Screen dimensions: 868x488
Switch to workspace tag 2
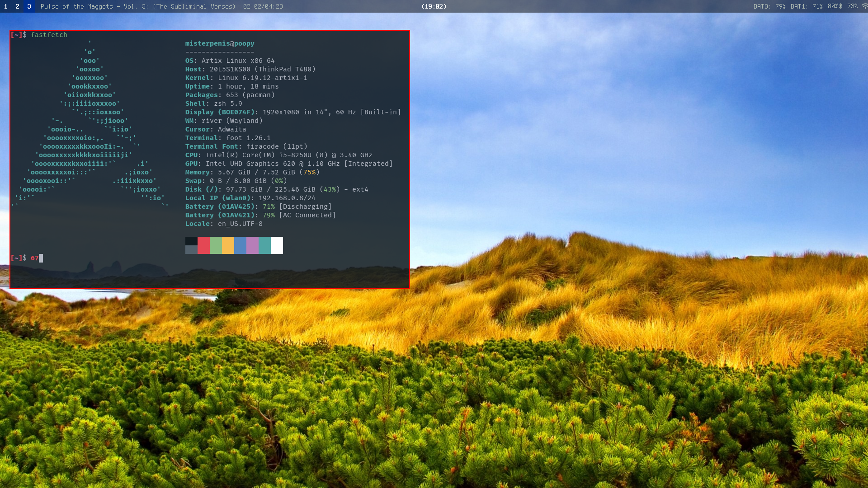click(17, 6)
